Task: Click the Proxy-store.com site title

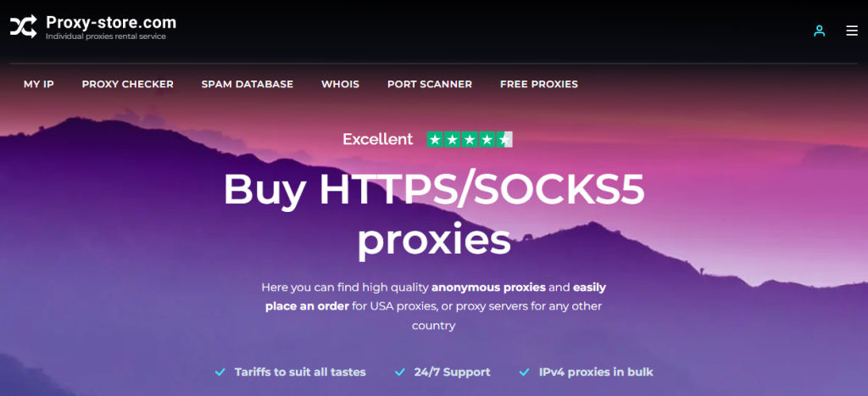Action: [x=111, y=23]
